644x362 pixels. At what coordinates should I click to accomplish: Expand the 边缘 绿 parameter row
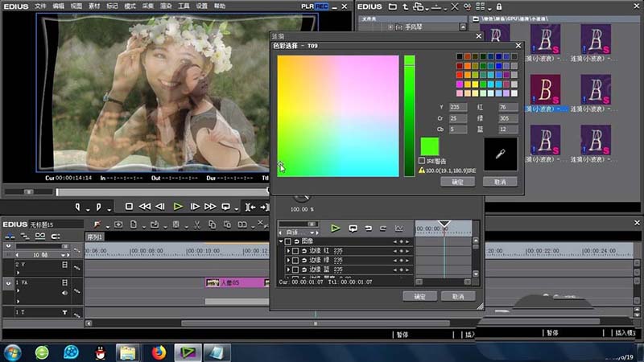pos(288,261)
